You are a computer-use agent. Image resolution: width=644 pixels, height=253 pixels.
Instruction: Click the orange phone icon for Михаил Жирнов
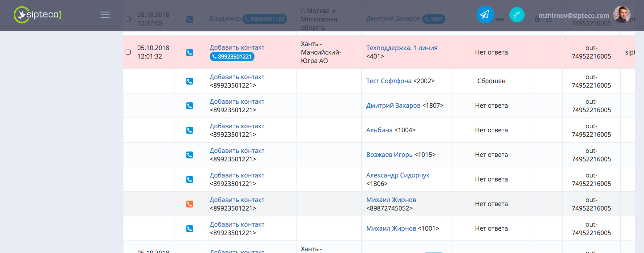(190, 204)
